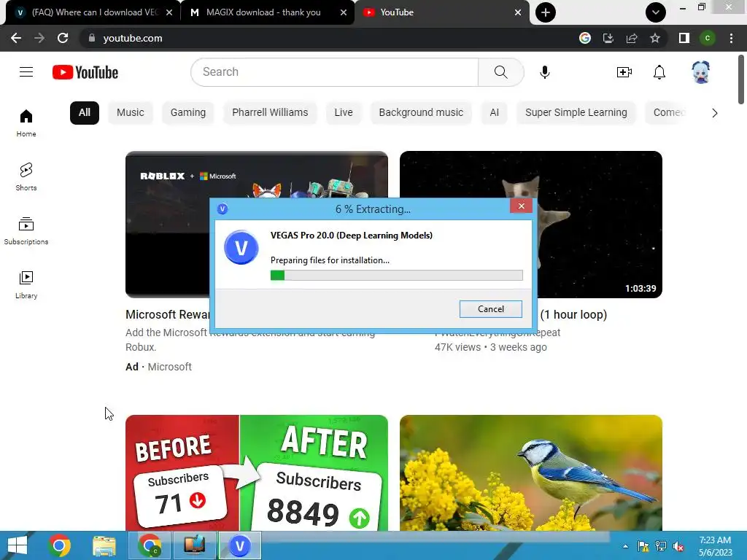Click the VEGAS installer taskbar icon
The width and height of the screenshot is (747, 560).
[239, 545]
